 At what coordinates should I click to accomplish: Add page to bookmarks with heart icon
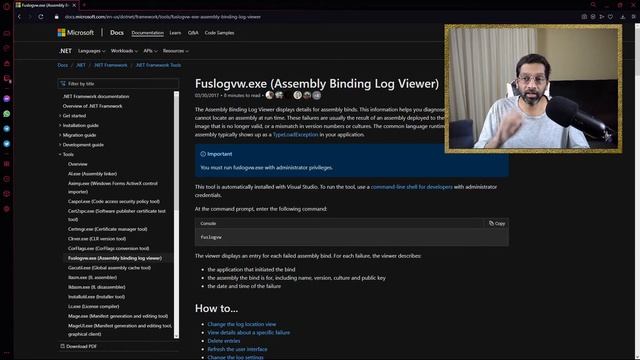610,17
